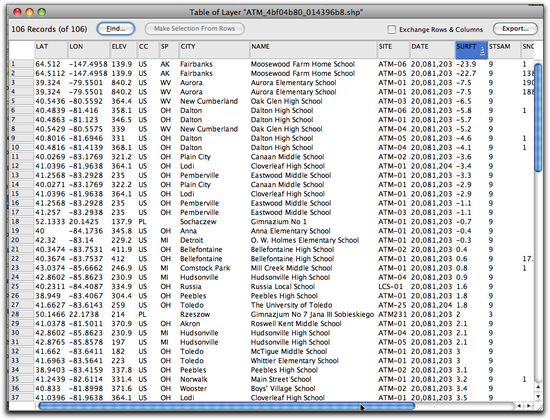Select row number 1 header

pos(22,64)
